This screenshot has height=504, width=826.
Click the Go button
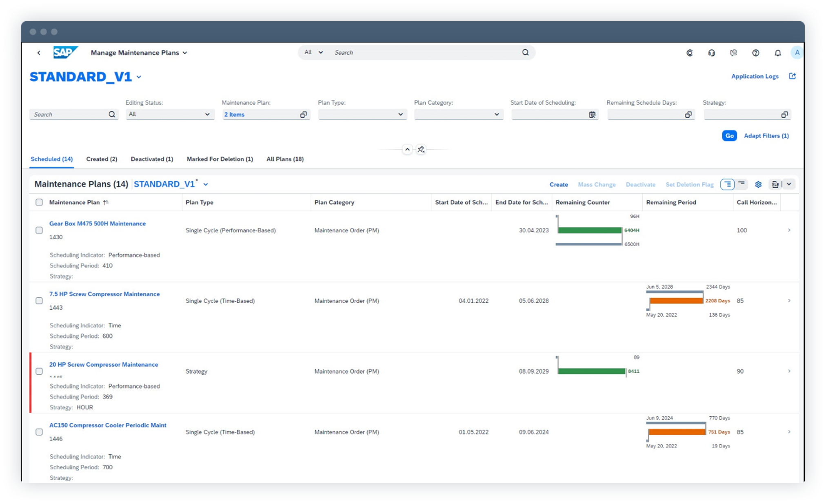(x=729, y=136)
